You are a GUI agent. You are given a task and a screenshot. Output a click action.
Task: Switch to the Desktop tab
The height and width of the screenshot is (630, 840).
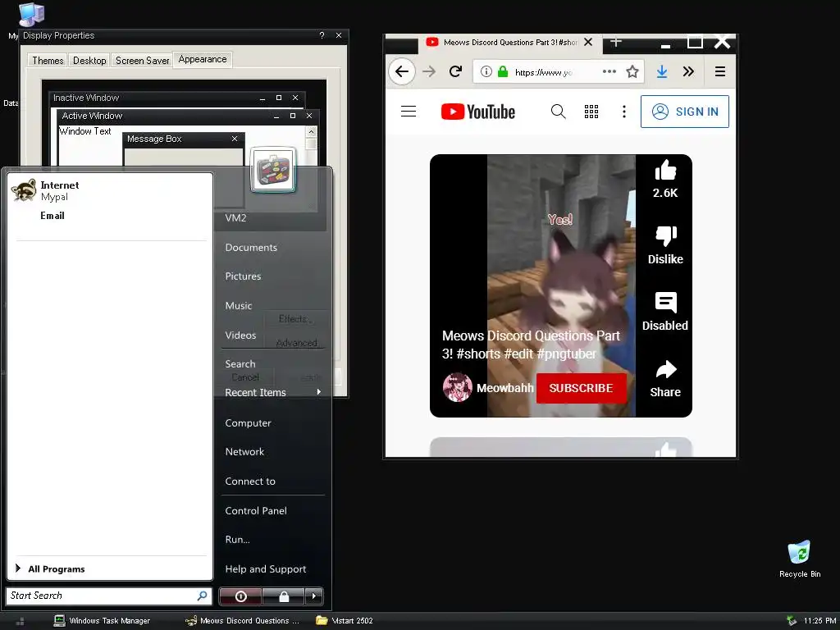(x=89, y=61)
